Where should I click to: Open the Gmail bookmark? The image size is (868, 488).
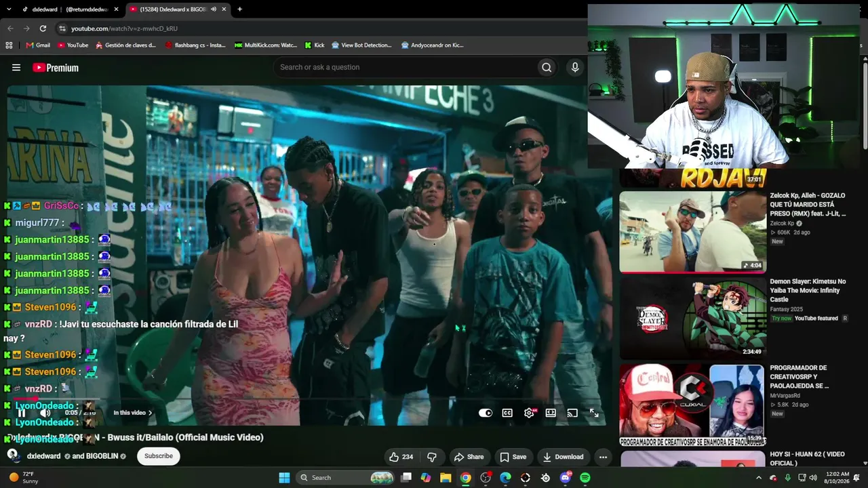[38, 45]
